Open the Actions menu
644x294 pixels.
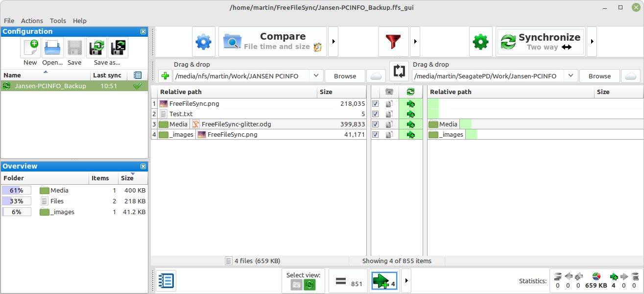(32, 21)
